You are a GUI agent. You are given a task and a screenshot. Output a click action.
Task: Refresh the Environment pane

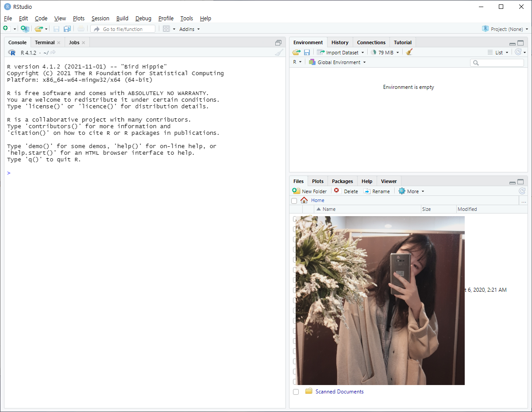[x=518, y=52]
